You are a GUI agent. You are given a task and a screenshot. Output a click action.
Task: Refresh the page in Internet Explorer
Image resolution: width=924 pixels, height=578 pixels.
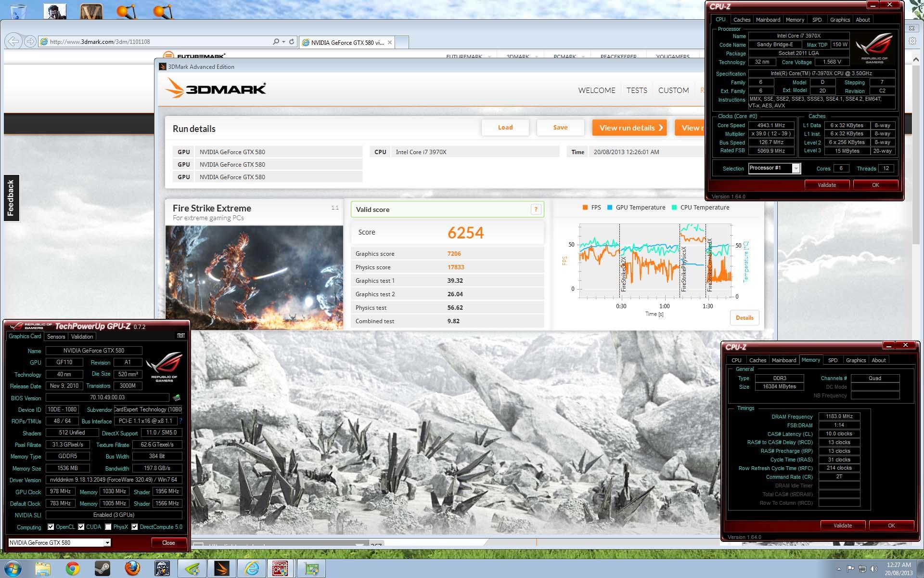tap(291, 42)
